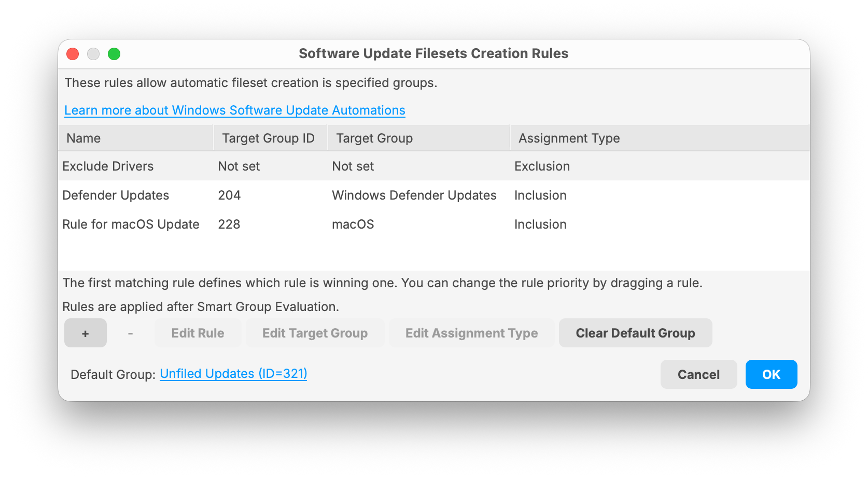This screenshot has height=478, width=868.
Task: Open the Windows Software Update Automations link
Action: 235,110
